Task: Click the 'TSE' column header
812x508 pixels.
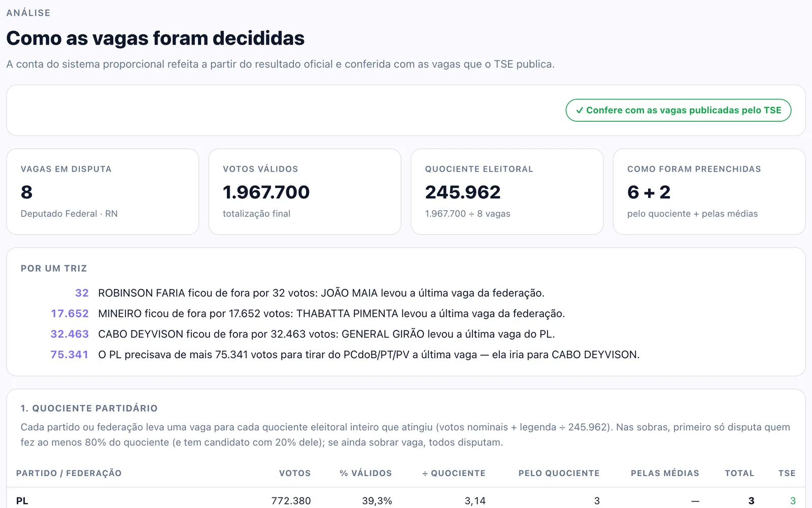Action: pos(787,473)
